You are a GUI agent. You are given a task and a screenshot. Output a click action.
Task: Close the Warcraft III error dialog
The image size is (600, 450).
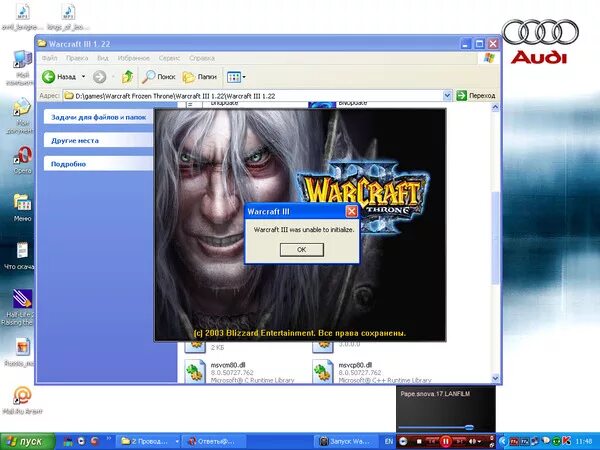pos(351,211)
